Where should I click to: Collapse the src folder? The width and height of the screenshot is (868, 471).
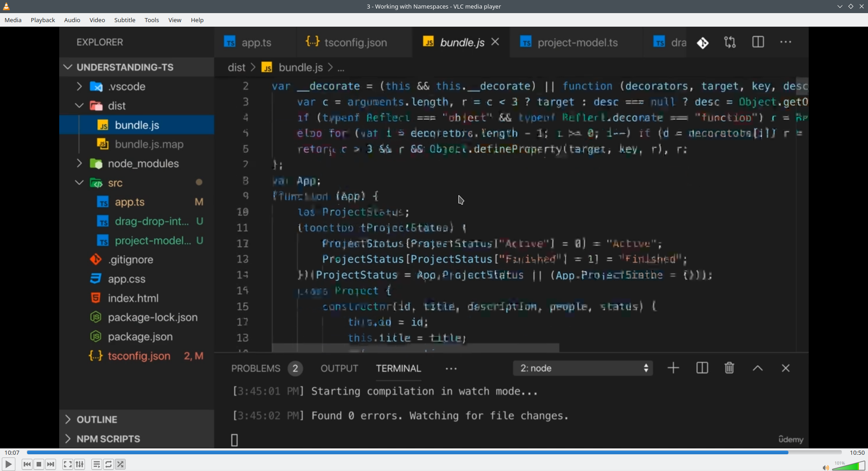[x=137, y=183]
